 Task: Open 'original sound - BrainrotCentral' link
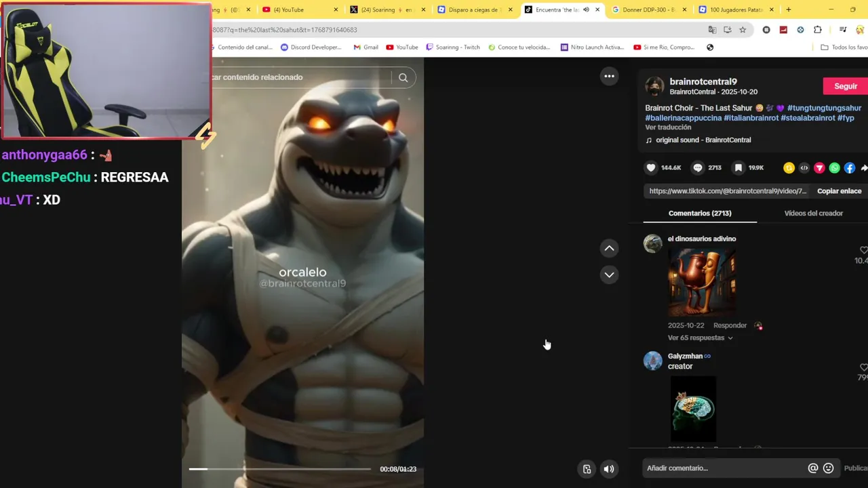click(703, 140)
